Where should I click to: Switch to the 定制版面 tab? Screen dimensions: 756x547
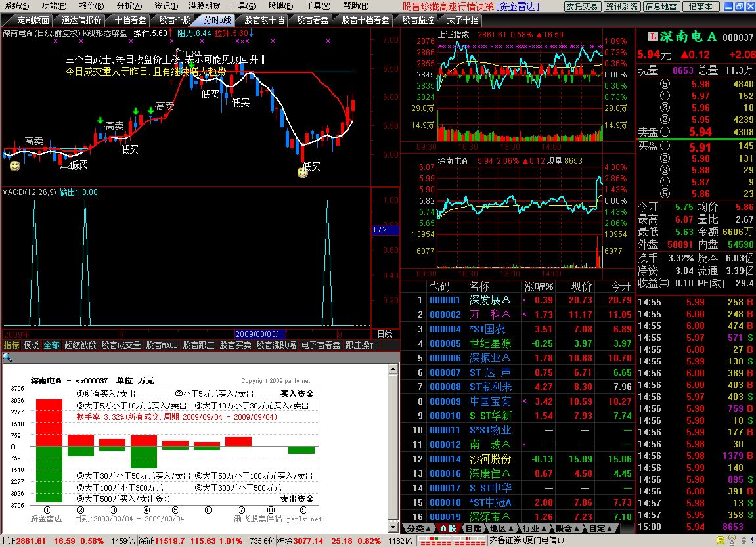click(x=29, y=20)
